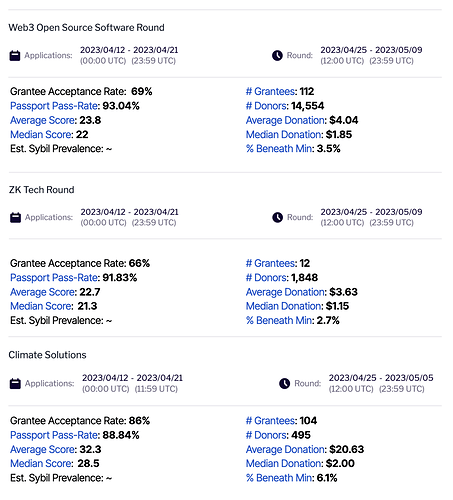Click calendar icon in Climate Solutions section
This screenshot has height=500, width=453.
pyautogui.click(x=15, y=384)
